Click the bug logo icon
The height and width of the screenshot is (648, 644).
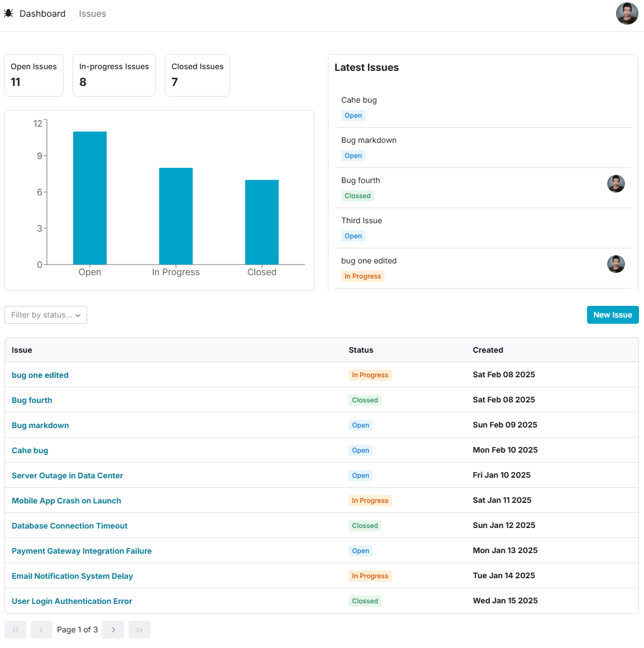8,13
